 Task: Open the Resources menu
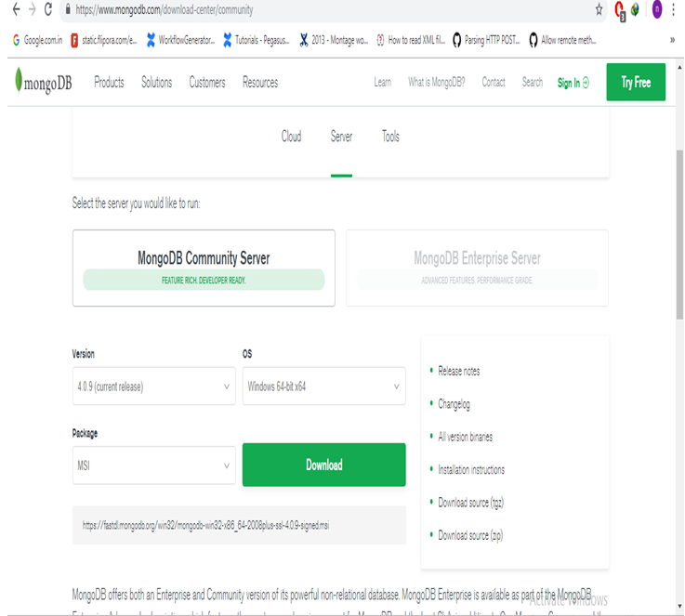click(260, 82)
